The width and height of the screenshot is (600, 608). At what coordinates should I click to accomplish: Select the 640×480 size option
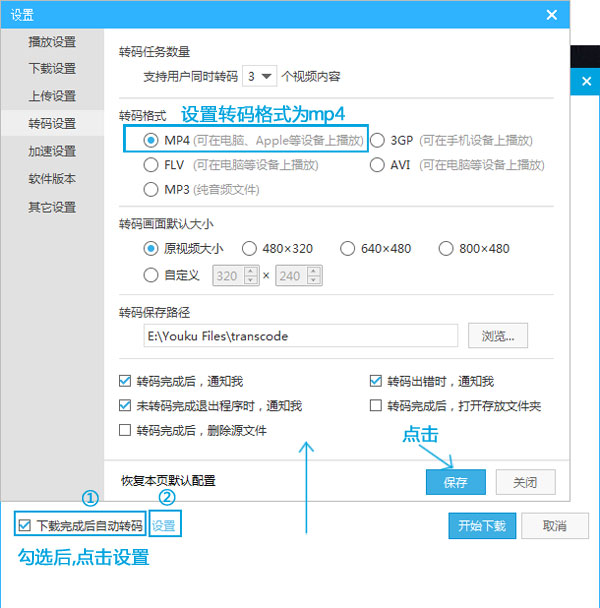(347, 249)
